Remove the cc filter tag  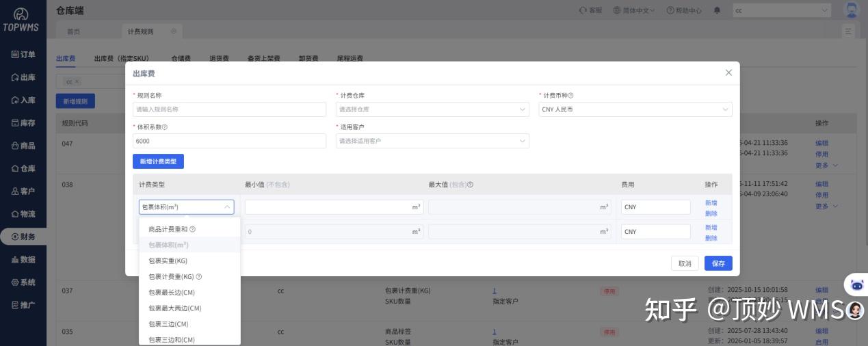pyautogui.click(x=77, y=81)
